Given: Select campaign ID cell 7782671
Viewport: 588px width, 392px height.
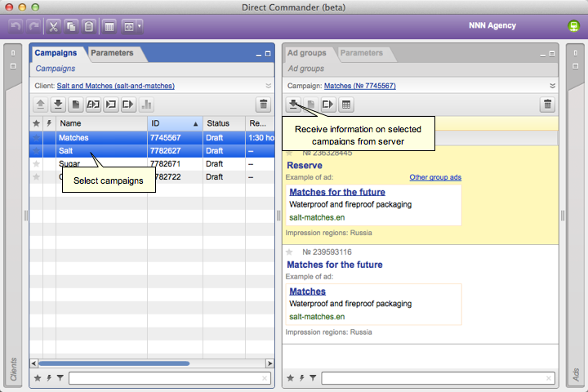Looking at the screenshot, I should pyautogui.click(x=165, y=164).
